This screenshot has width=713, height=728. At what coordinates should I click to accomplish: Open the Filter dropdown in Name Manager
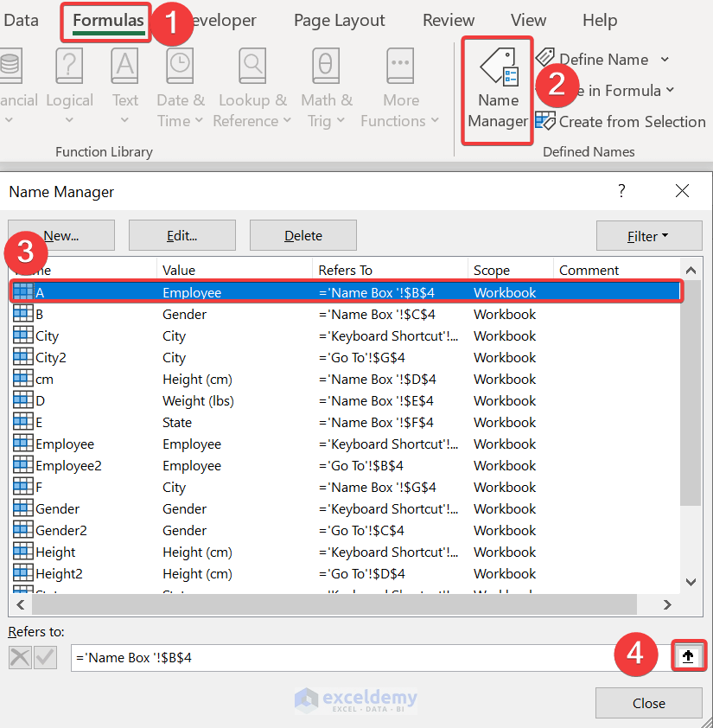pos(649,235)
